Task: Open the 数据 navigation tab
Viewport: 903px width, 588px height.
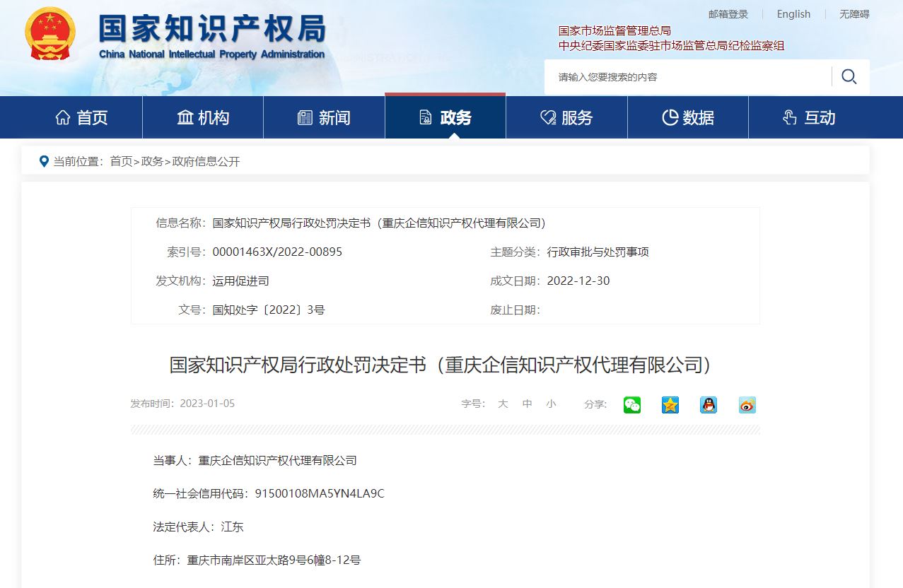Action: coord(688,117)
